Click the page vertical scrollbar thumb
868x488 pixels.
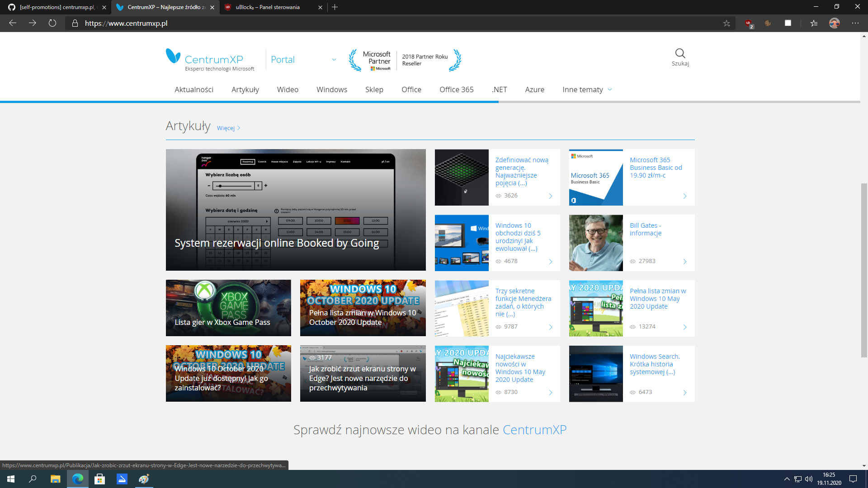[864, 270]
